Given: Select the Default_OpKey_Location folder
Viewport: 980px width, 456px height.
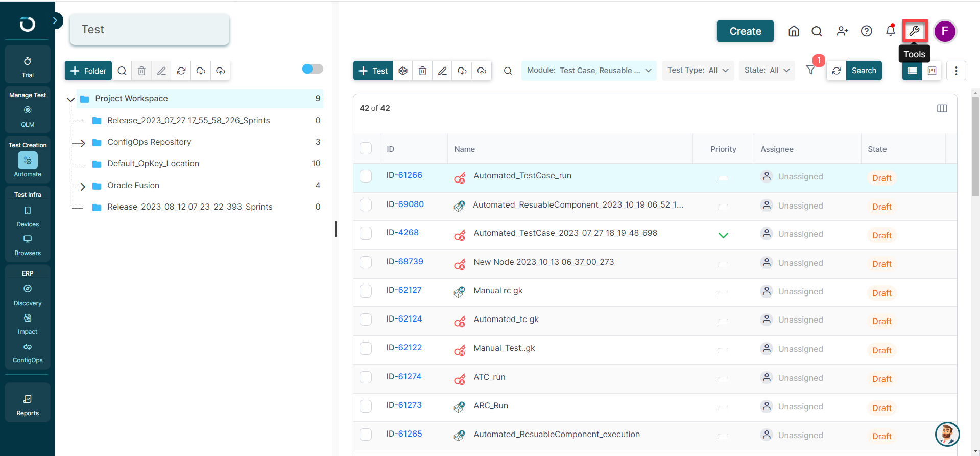Looking at the screenshot, I should pos(153,164).
